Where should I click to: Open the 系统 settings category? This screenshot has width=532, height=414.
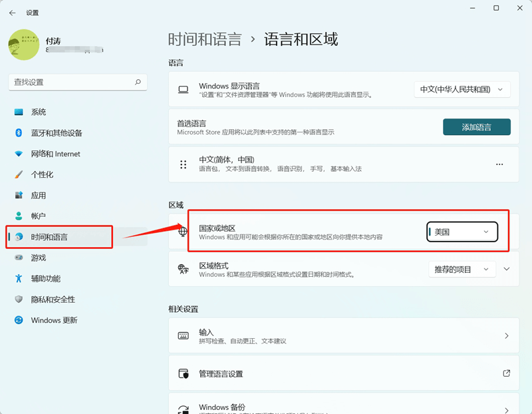(x=78, y=112)
